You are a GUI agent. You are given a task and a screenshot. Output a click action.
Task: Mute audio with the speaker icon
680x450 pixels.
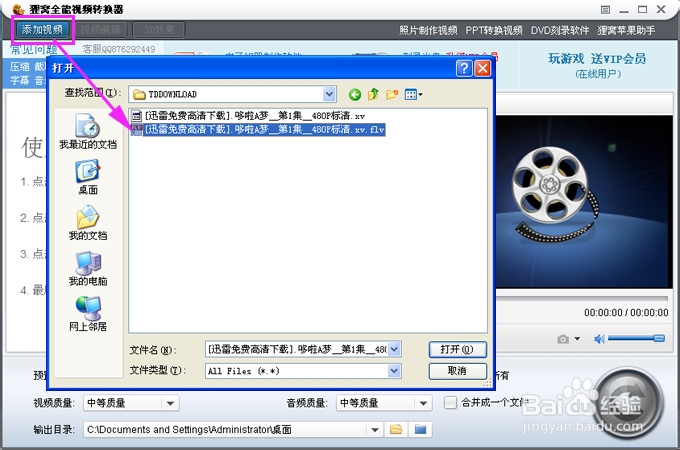(599, 339)
